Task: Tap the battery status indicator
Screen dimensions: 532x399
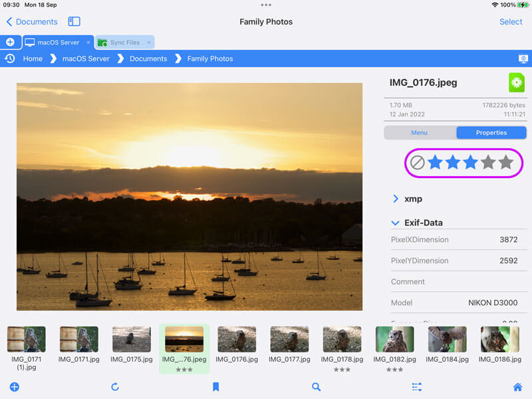Action: (523, 5)
